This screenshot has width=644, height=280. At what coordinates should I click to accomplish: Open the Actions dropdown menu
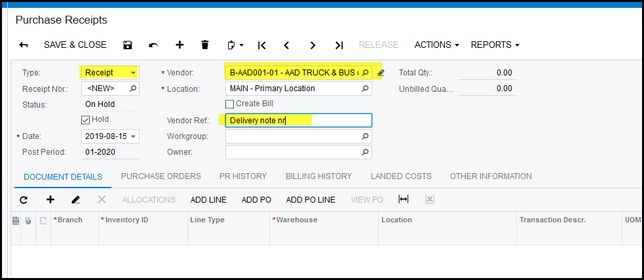pos(436,45)
